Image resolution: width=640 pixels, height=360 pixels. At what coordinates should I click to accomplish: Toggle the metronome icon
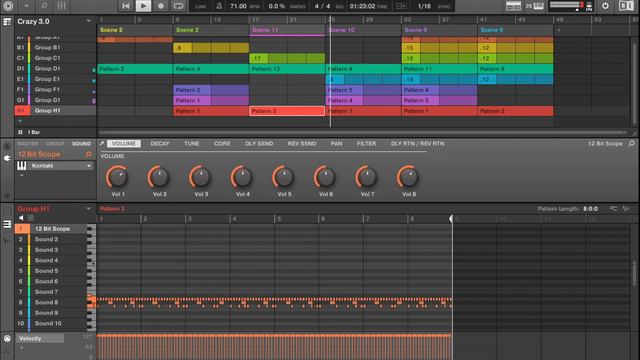click(219, 6)
